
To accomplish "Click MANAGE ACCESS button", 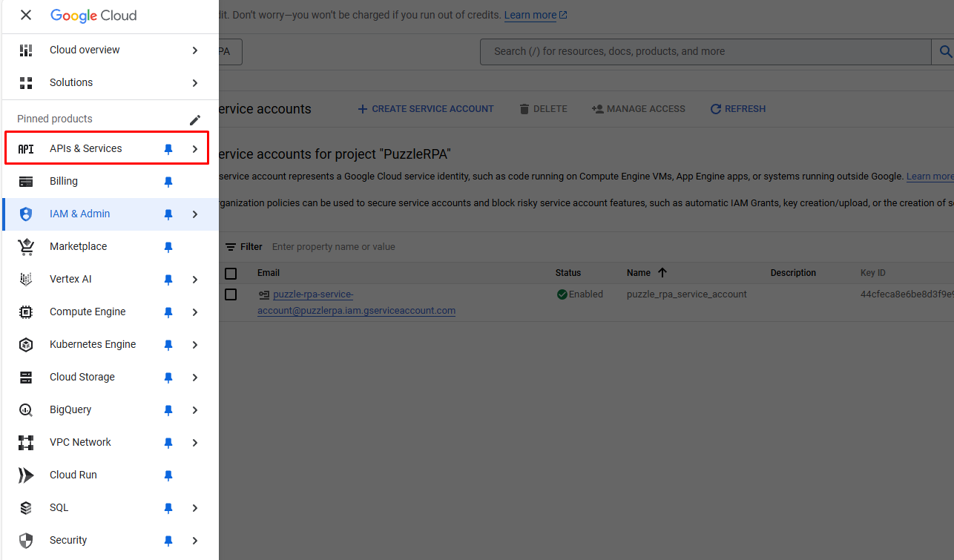I will pyautogui.click(x=639, y=109).
